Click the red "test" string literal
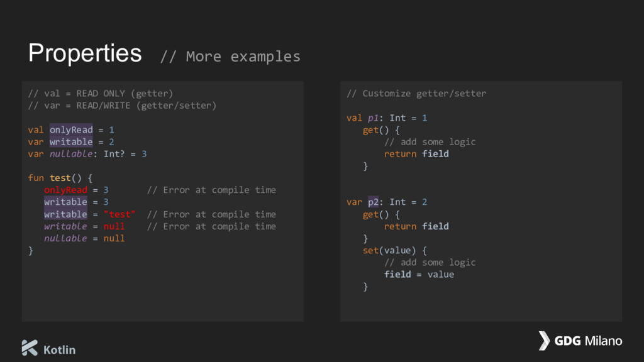Image resolution: width=644 pixels, height=362 pixels. (119, 214)
